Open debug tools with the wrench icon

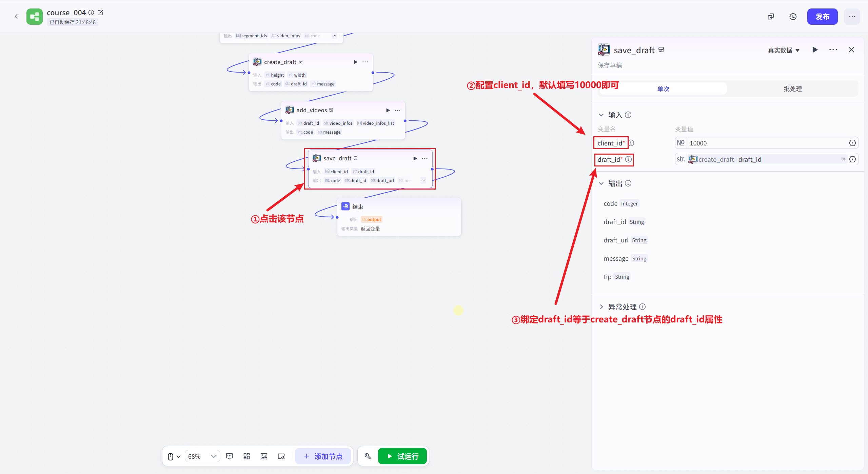368,456
